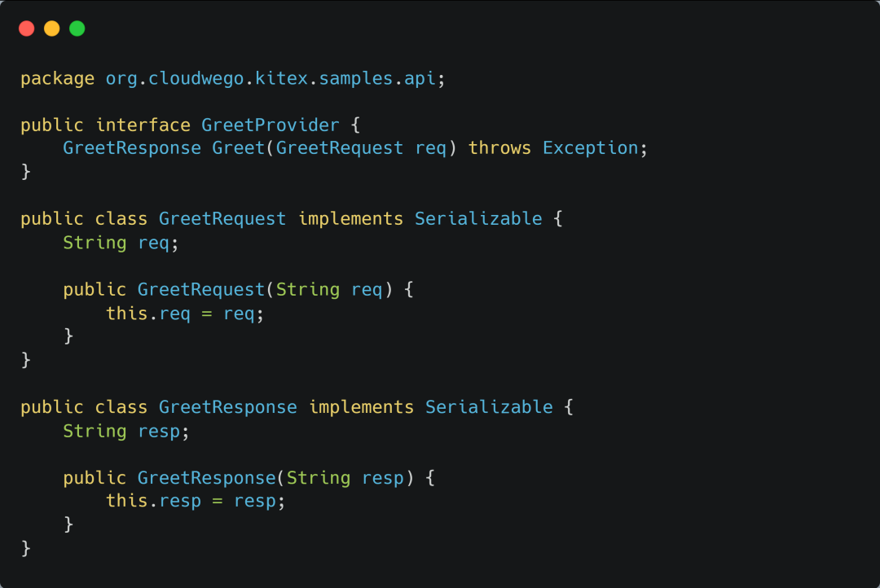Click the 'GreetResponse' constructor name
This screenshot has height=588, width=880.
tap(206, 478)
